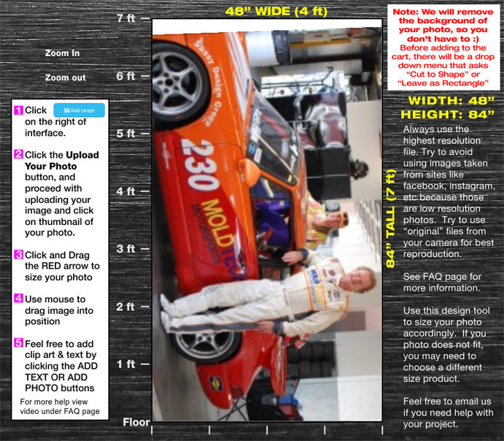The image size is (504, 441).
Task: Click the pink step 3 number icon
Action: pyautogui.click(x=19, y=254)
